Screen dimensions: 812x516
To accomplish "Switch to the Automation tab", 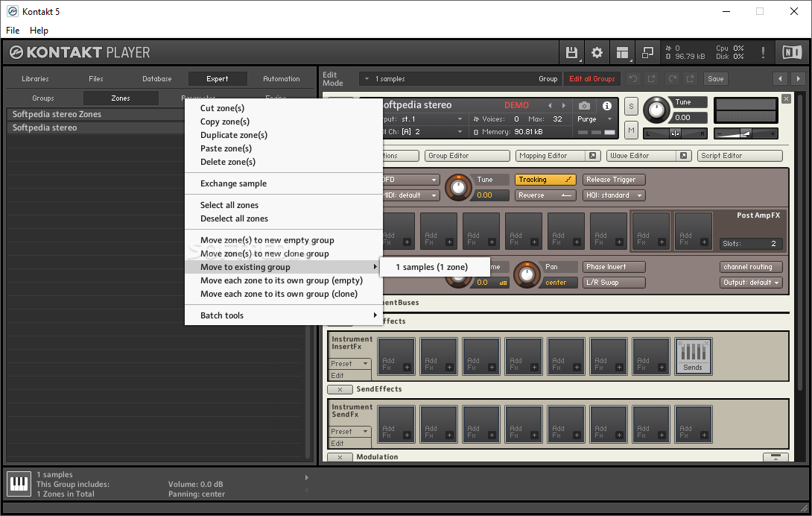I will coord(281,79).
